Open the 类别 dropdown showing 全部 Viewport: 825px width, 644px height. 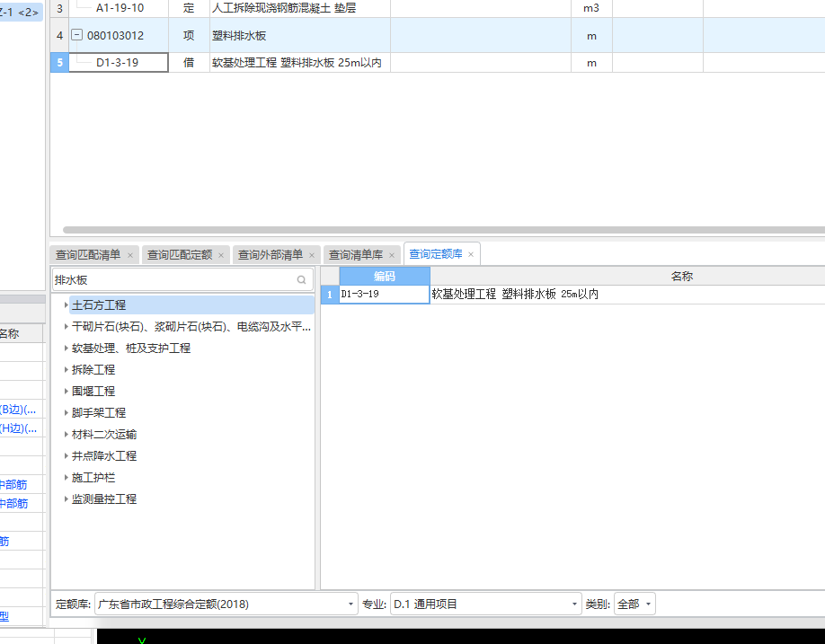click(634, 604)
